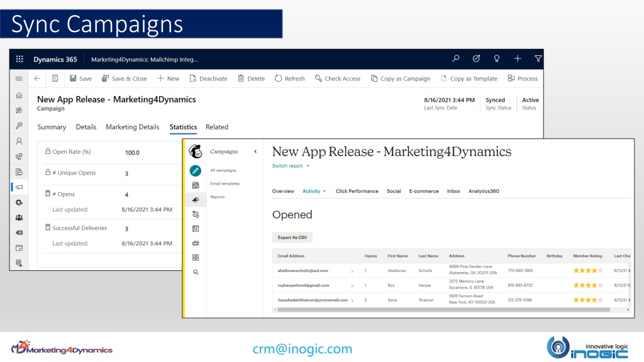The height and width of the screenshot is (362, 644).
Task: Open Reports in Mailchimp menu
Action: tap(217, 197)
